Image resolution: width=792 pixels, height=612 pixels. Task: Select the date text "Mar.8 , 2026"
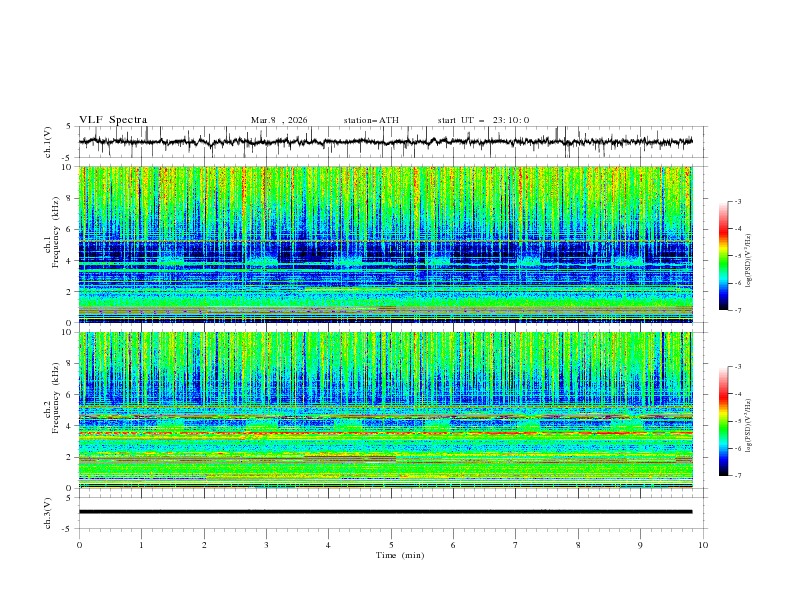279,120
